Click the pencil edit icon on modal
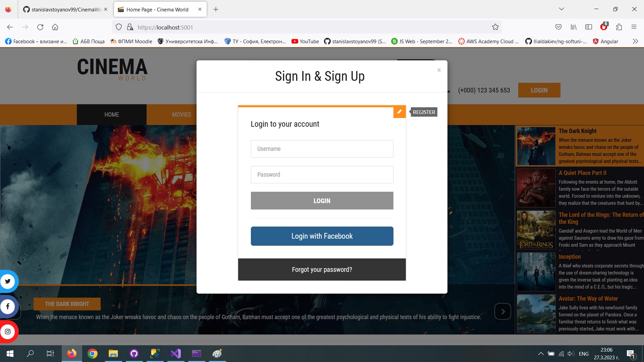The width and height of the screenshot is (644, 362). point(399,112)
